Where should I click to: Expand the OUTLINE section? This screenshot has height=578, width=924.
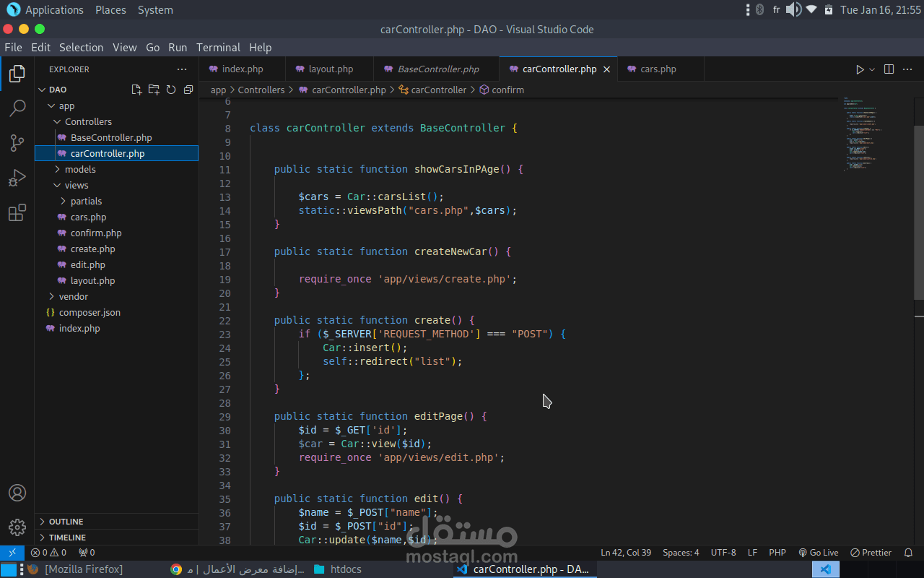(x=65, y=522)
